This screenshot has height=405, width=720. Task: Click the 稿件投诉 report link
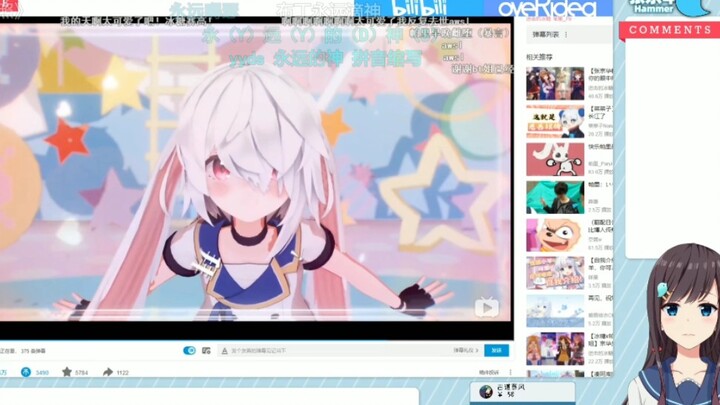489,372
